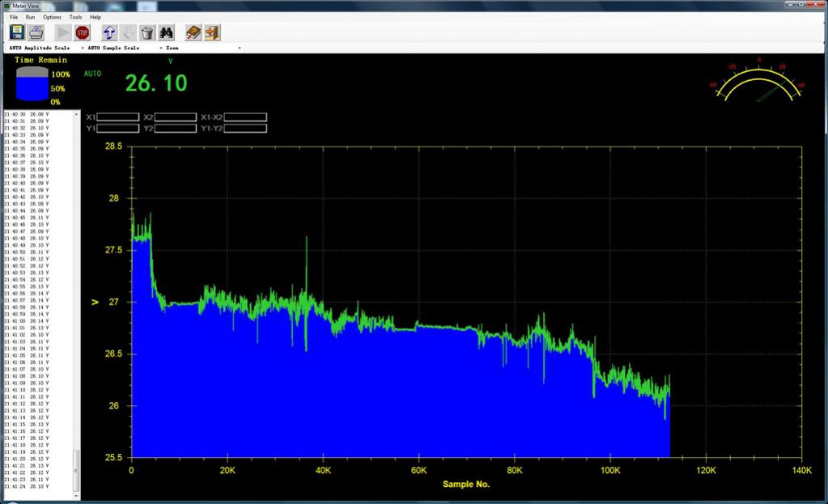The image size is (828, 504).
Task: Click the 28.5 tick on voltage axis
Action: pyautogui.click(x=113, y=146)
